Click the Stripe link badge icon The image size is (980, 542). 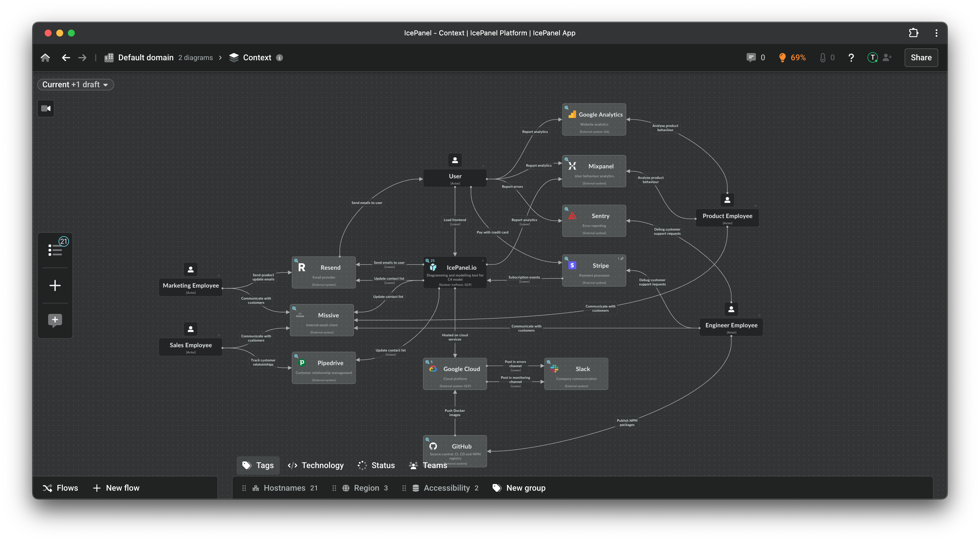click(622, 259)
